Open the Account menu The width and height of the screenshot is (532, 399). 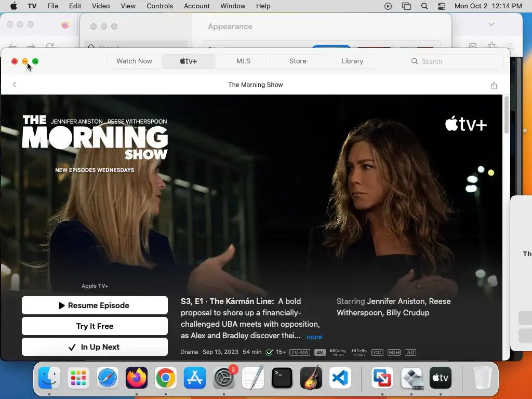197,6
